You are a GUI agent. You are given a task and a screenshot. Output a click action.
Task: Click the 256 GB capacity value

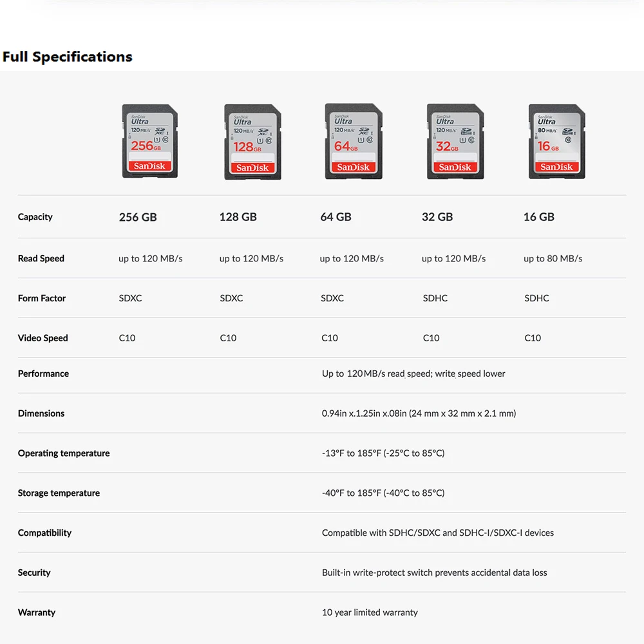coord(138,217)
